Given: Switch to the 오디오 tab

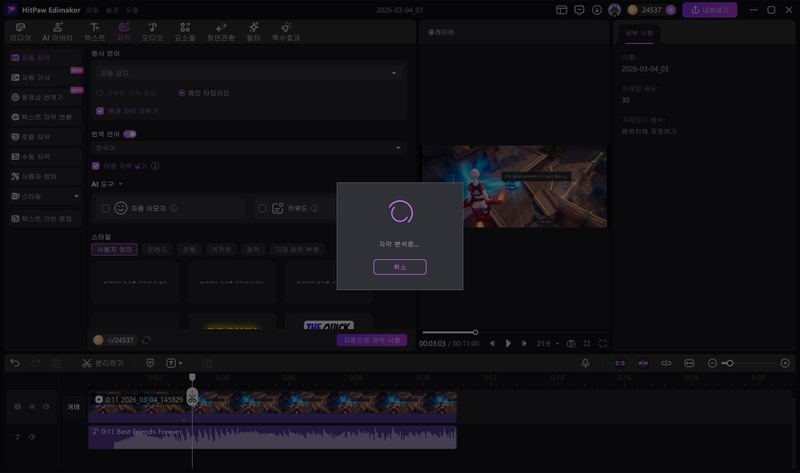Looking at the screenshot, I should coord(152,31).
